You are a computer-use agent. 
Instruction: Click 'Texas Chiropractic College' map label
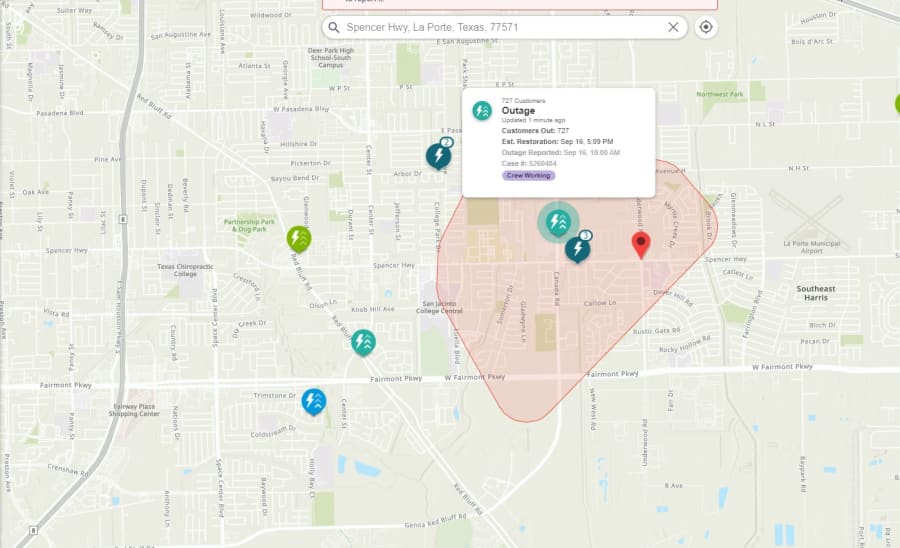pyautogui.click(x=185, y=270)
